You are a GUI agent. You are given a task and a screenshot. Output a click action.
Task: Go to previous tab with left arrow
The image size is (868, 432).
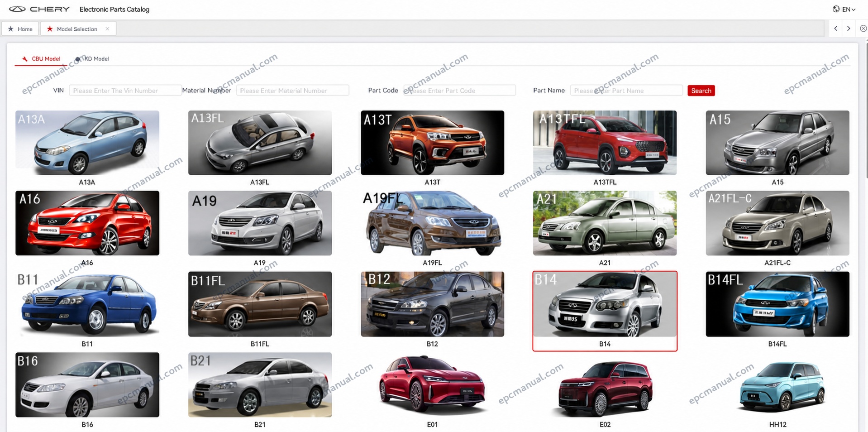point(835,29)
